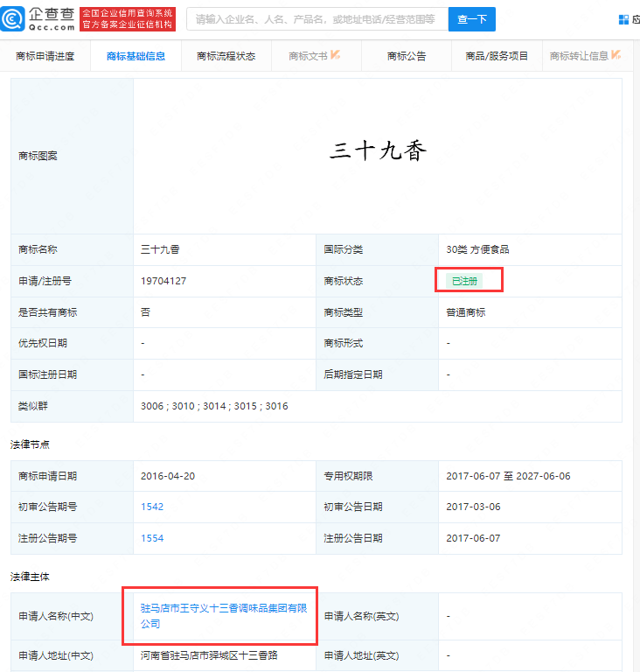Image resolution: width=640 pixels, height=672 pixels.
Task: Click the 申请人名称(中文) field label
Action: click(56, 616)
